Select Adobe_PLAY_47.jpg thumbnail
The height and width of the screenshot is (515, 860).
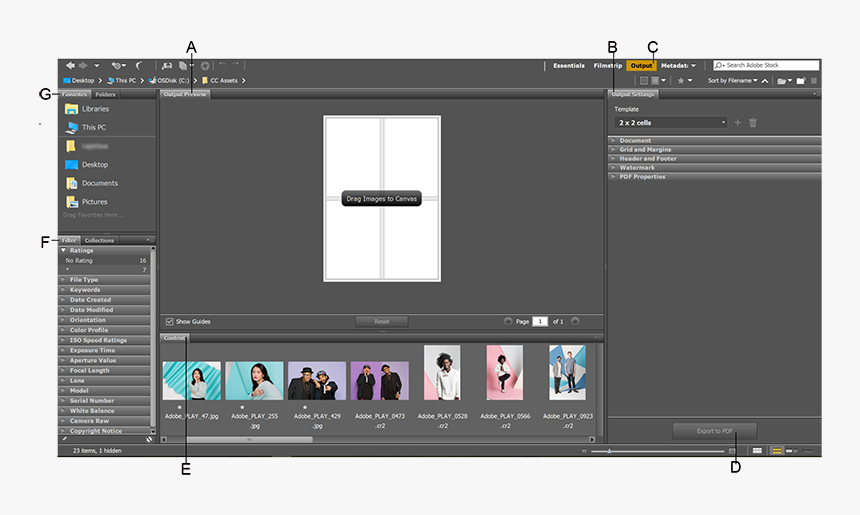(x=191, y=380)
